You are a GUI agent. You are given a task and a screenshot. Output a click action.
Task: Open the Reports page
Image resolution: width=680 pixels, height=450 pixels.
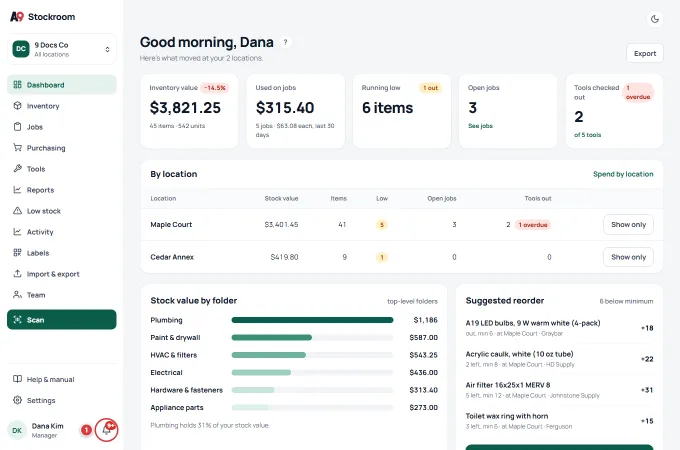[x=62, y=190]
